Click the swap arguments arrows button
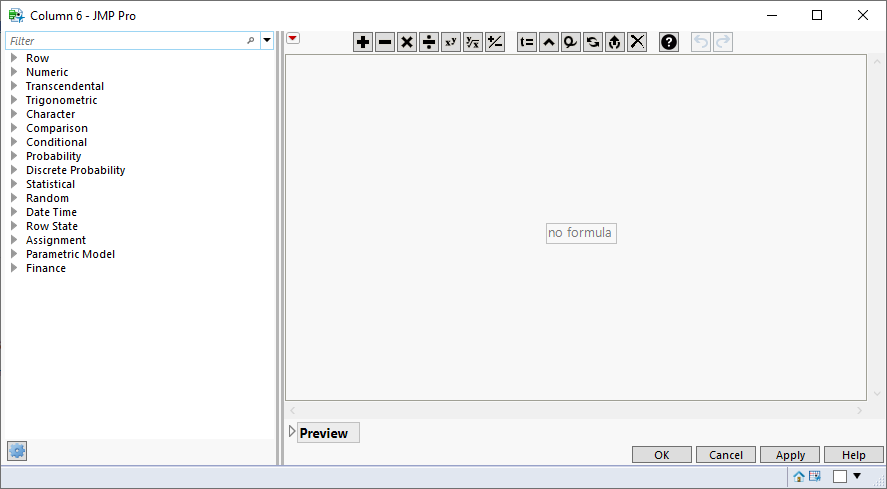The image size is (887, 489). (x=593, y=42)
